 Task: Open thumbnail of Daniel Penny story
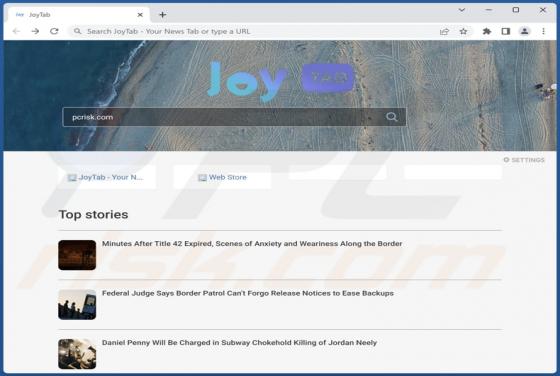[x=77, y=354]
